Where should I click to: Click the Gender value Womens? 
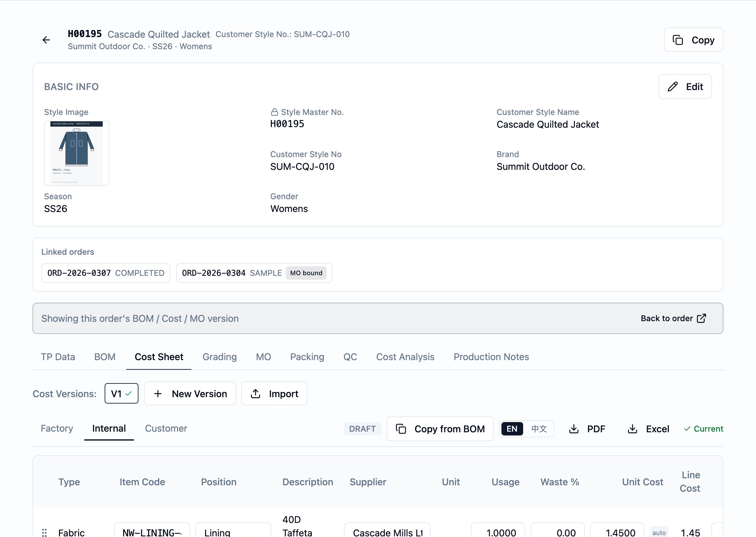tap(289, 209)
